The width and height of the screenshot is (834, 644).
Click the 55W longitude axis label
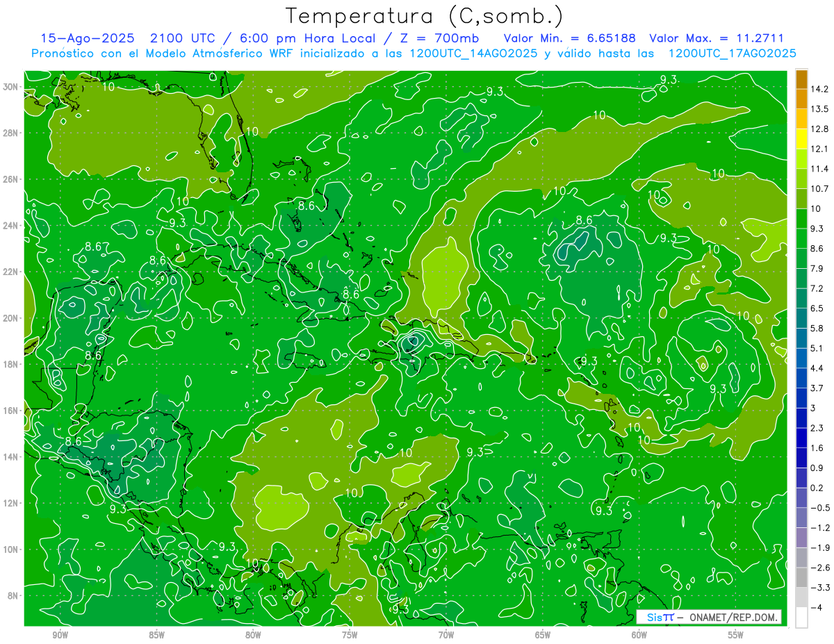(x=736, y=635)
